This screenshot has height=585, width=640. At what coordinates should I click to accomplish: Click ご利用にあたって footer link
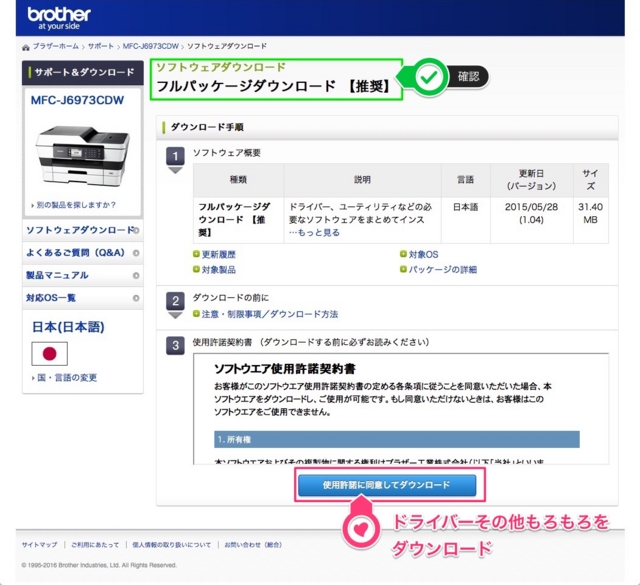(x=95, y=545)
